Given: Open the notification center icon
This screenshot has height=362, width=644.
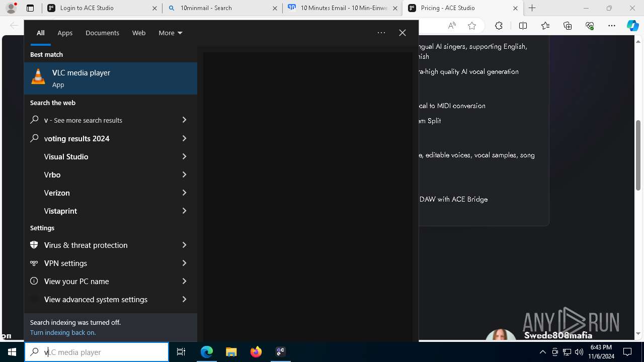Looking at the screenshot, I should coord(627,352).
